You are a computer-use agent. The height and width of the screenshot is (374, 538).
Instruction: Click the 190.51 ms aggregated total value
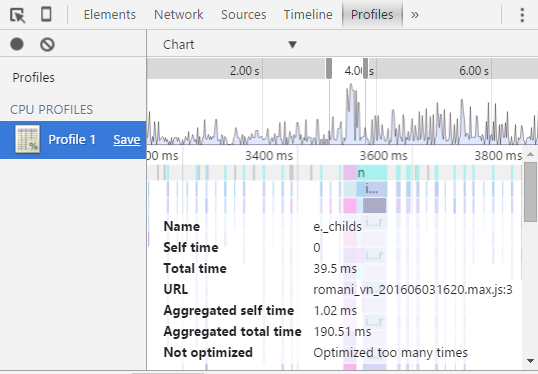tap(342, 332)
